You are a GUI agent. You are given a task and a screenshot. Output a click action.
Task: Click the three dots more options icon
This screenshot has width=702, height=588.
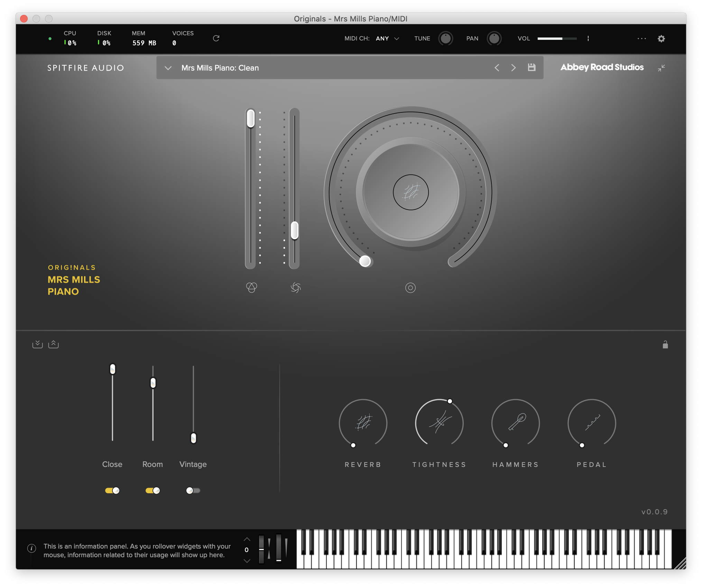(641, 38)
